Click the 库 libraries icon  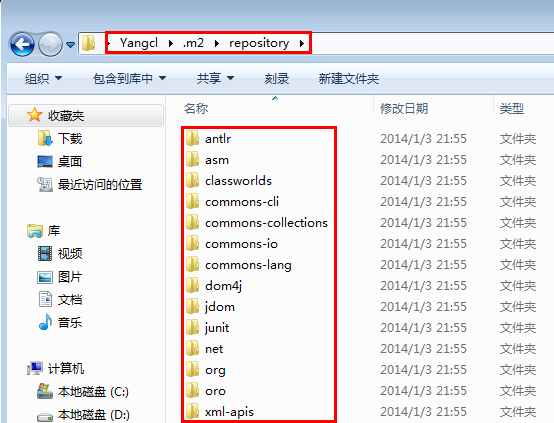[x=35, y=231]
